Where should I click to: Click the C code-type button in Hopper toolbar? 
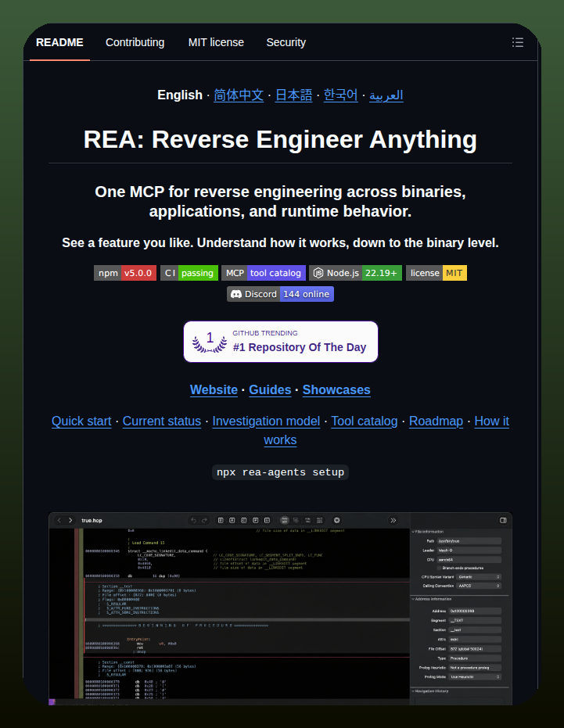[243, 521]
